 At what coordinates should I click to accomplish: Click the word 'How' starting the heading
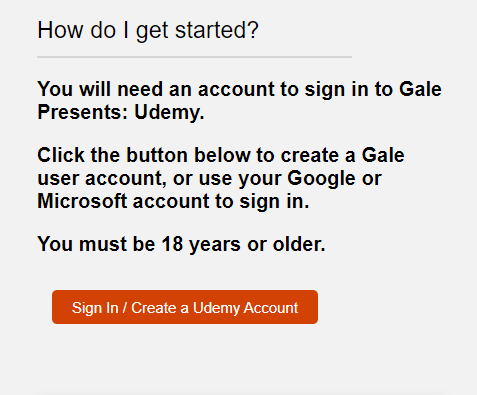[60, 30]
